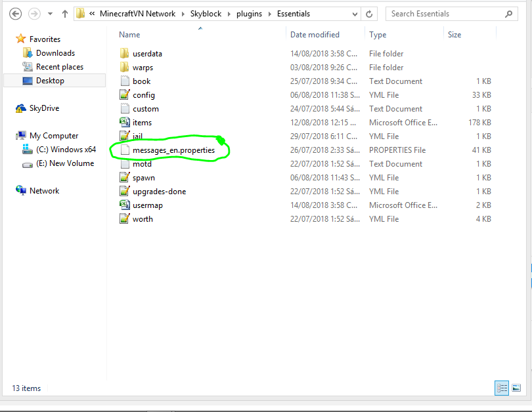Navigate to Skyblock breadcrumb
532x412 pixels.
pyautogui.click(x=206, y=14)
